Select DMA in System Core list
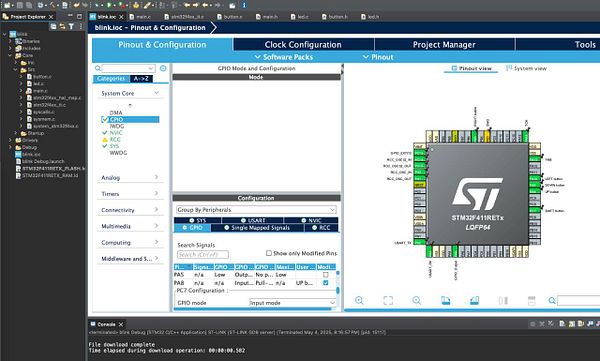Screen dimensions: 600x361 click(116, 113)
